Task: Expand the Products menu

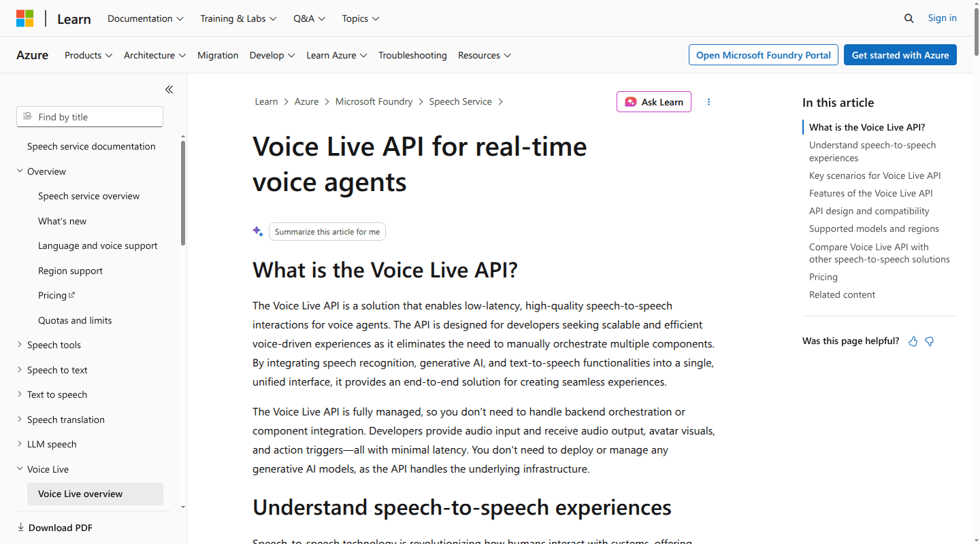Action: [88, 55]
